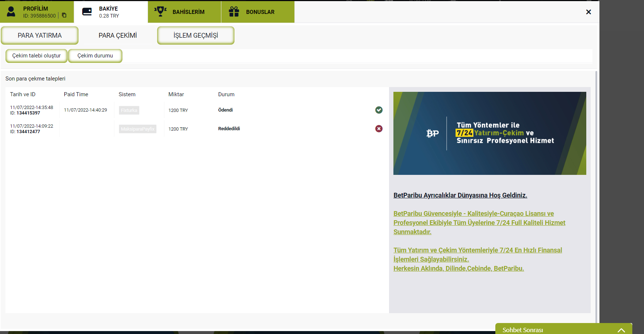Copy the user ID with the copy icon
The width and height of the screenshot is (644, 334).
click(x=64, y=15)
